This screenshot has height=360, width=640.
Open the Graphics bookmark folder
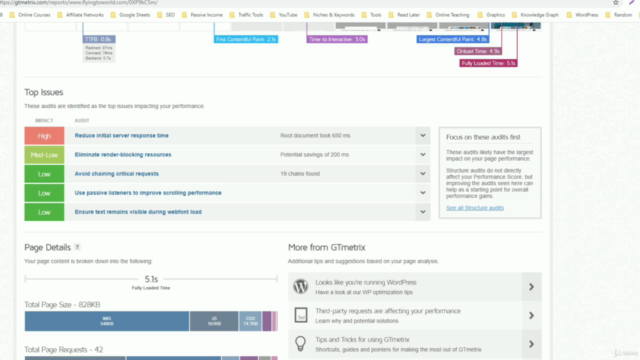491,15
